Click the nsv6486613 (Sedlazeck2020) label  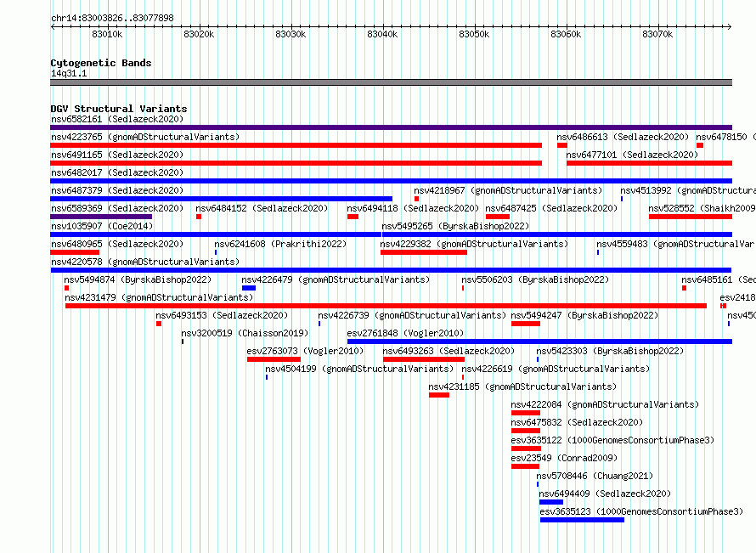623,137
